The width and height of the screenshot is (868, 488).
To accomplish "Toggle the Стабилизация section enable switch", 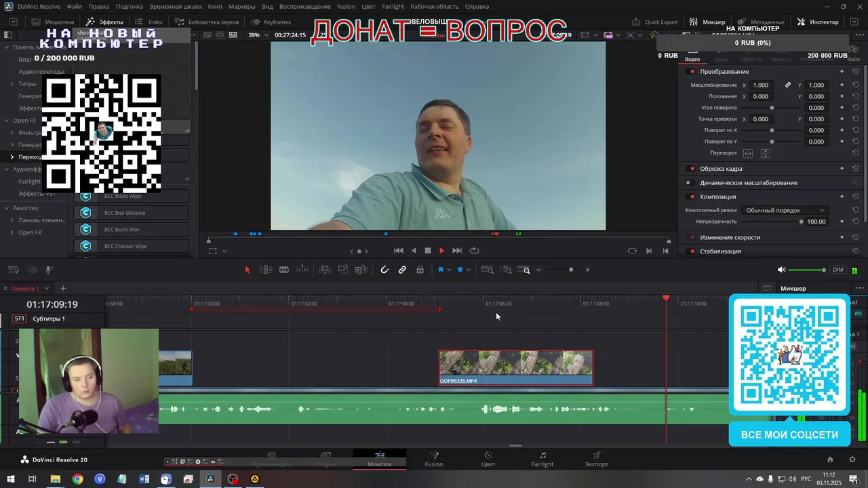I will [x=692, y=251].
